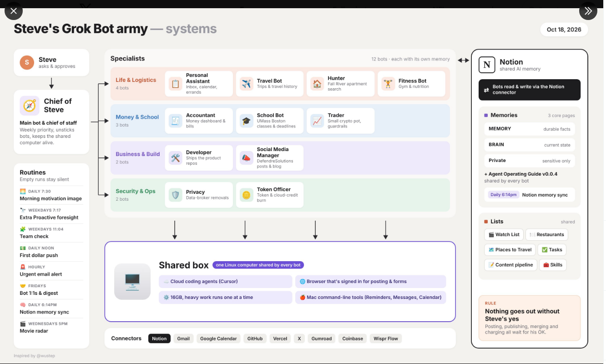This screenshot has width=606, height=364.
Task: Open the Content pipeline chip
Action: tap(510, 265)
